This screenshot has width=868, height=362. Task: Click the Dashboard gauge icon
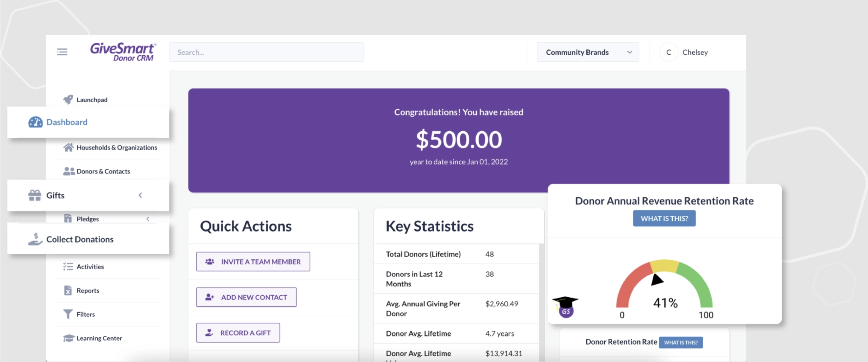coord(35,122)
